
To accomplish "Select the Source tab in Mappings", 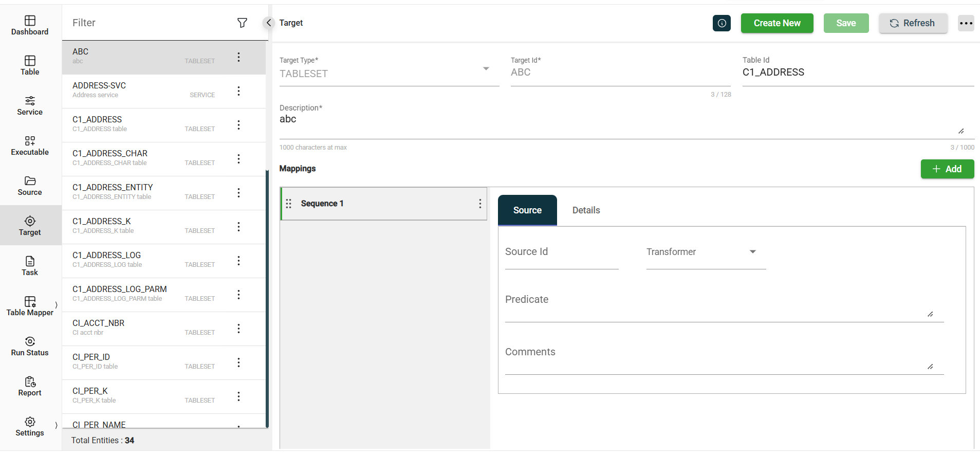I will (527, 210).
